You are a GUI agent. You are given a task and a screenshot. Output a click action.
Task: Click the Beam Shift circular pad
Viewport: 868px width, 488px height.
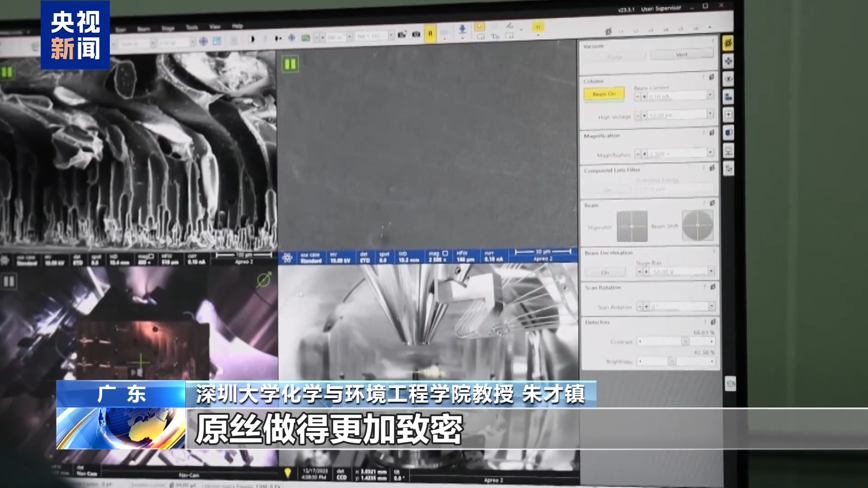[x=697, y=225]
